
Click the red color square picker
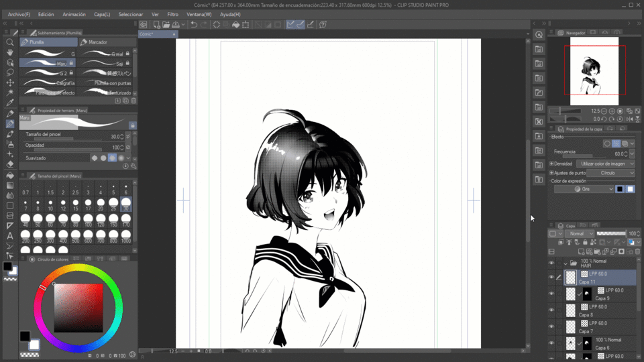[78, 308]
